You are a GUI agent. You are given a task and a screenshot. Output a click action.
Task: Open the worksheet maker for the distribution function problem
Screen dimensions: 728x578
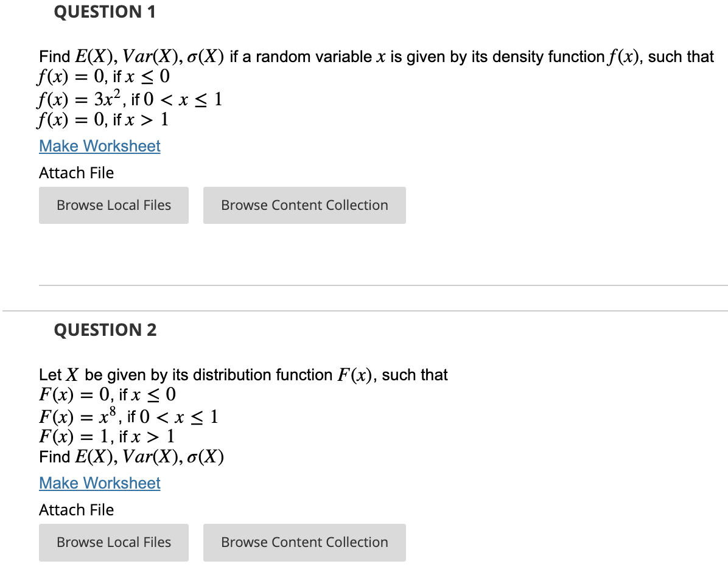99,483
